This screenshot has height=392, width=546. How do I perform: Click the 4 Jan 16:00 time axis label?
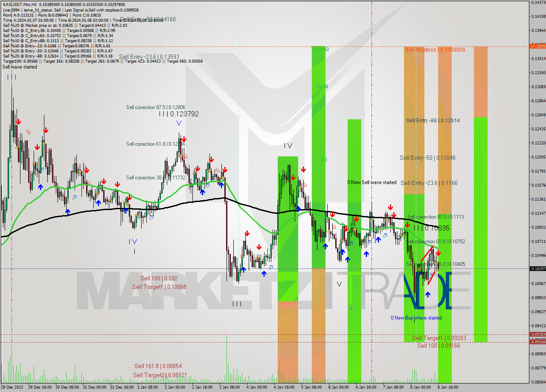285,387
